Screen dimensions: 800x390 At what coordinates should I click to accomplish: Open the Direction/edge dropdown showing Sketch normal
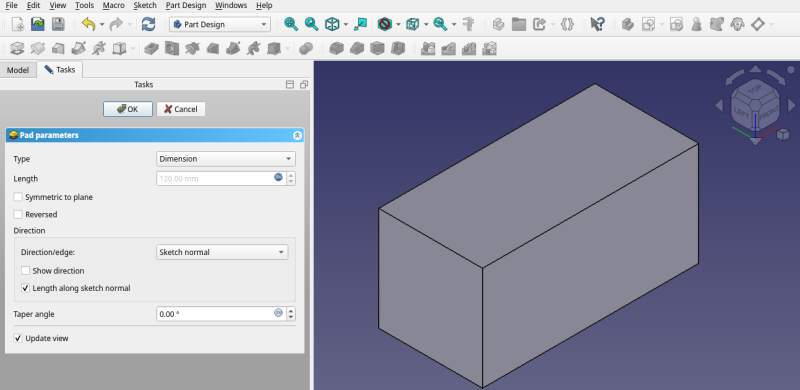coord(222,252)
